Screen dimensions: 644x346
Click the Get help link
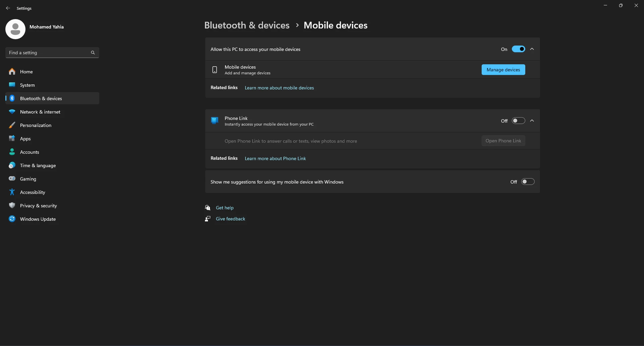[225, 208]
